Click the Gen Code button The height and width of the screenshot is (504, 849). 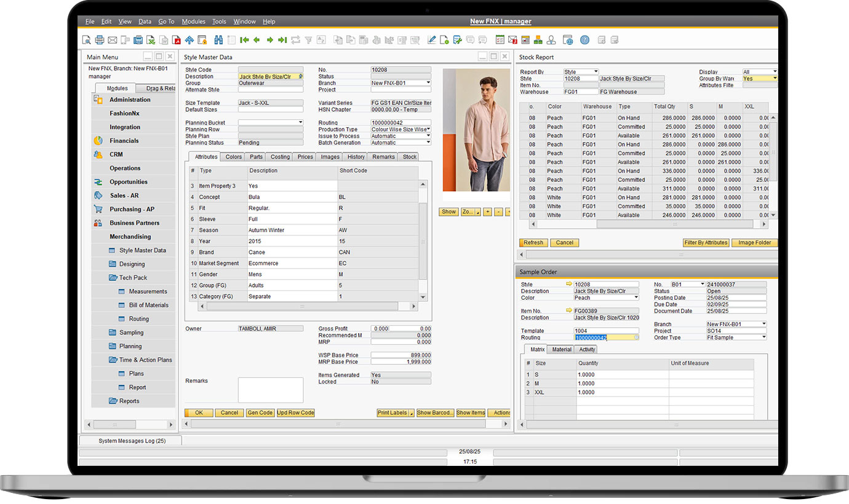[260, 413]
